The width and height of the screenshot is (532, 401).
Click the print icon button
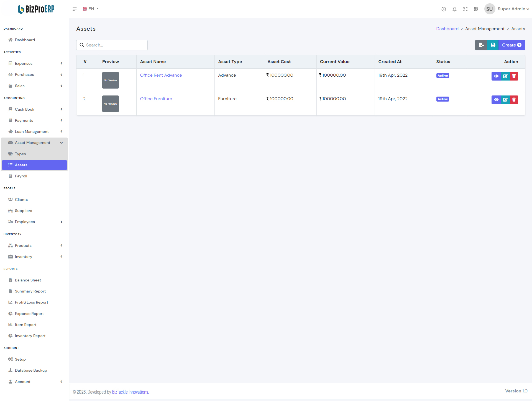(x=493, y=45)
